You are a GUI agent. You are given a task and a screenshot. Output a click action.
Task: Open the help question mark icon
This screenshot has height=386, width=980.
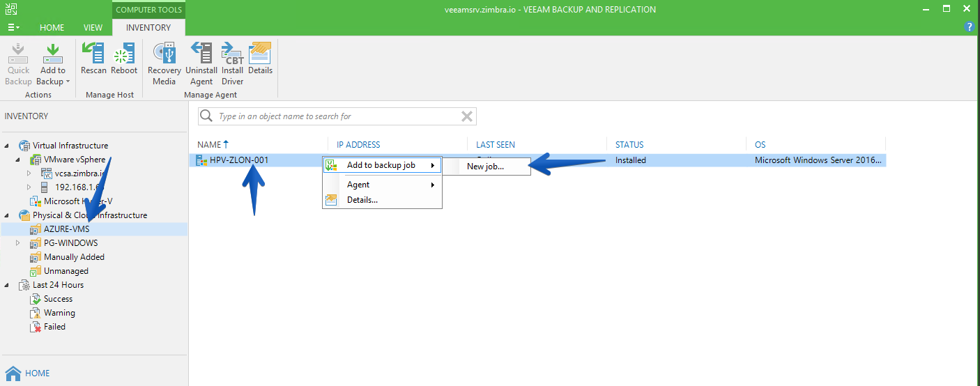tap(969, 27)
